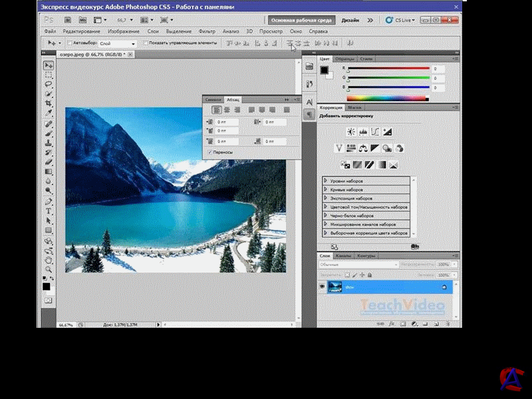Select the Move tool in the toolbox
This screenshot has height=399, width=532.
[49, 65]
